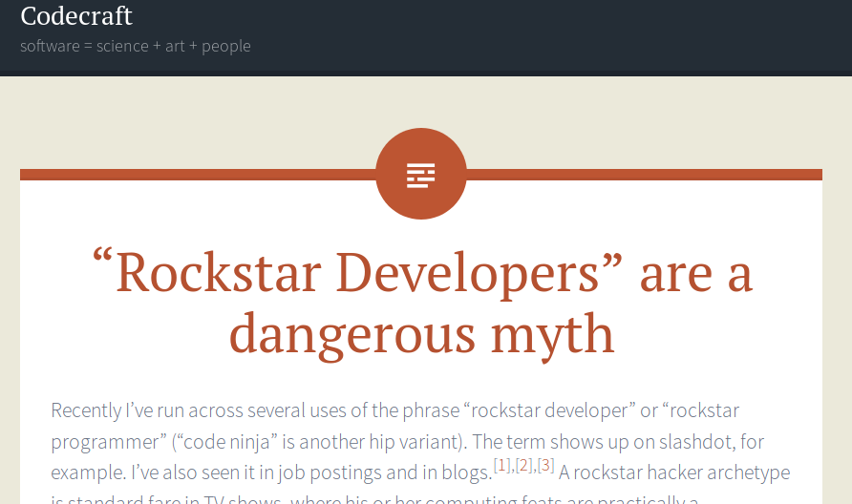Click the empty right side of the dark header

coord(621,38)
